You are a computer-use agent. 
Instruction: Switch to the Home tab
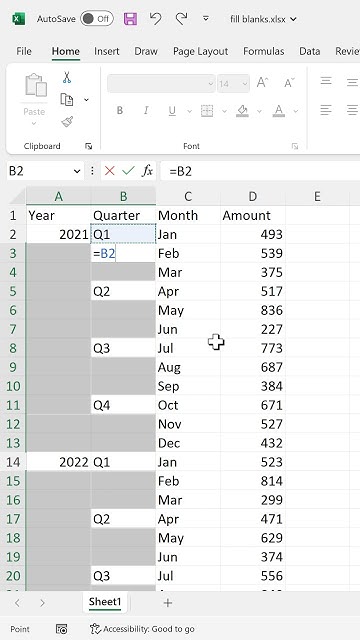coord(65,51)
